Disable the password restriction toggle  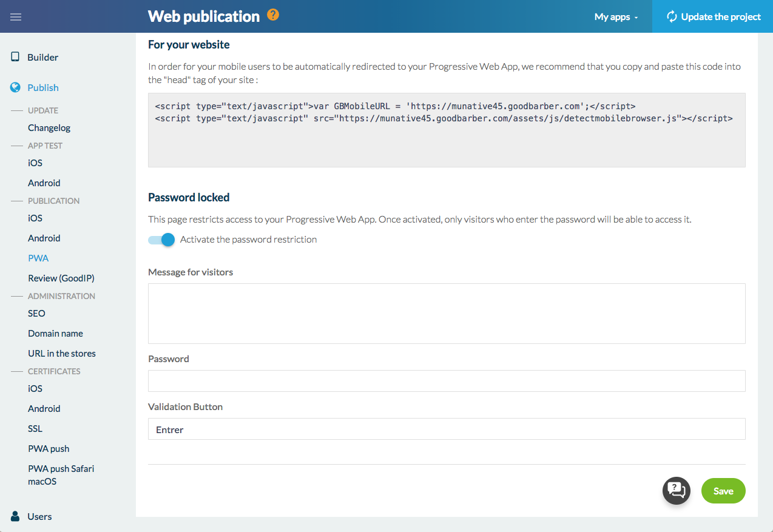click(x=162, y=240)
